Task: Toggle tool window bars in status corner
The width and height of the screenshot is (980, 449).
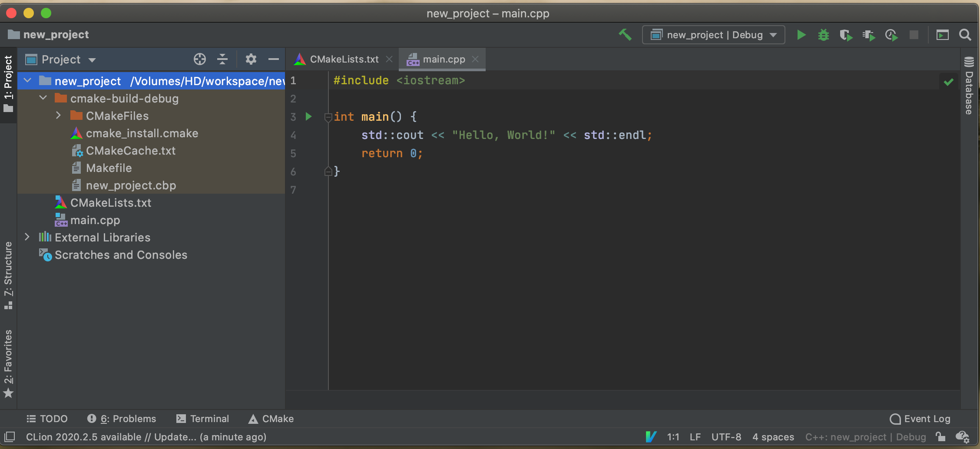Action: pyautogui.click(x=10, y=437)
